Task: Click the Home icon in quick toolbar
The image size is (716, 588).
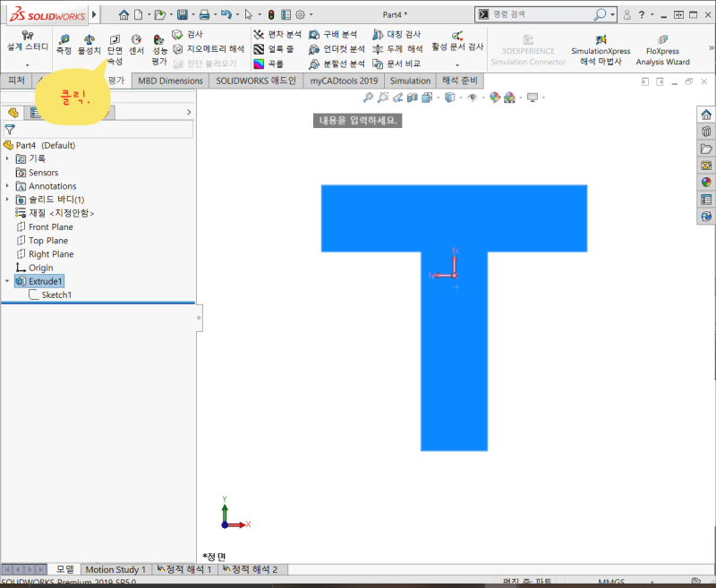Action: [124, 14]
